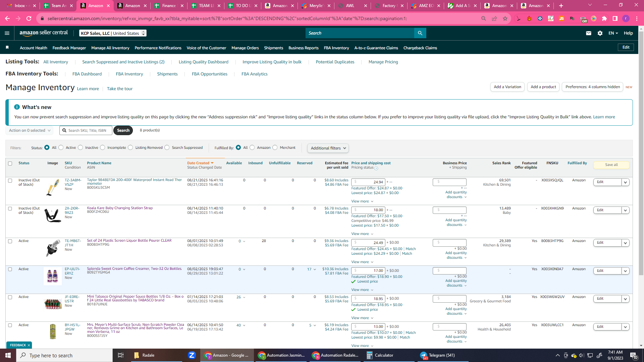Viewport: 644px width, 362px height.
Task: Click Save all button
Action: coord(611,165)
